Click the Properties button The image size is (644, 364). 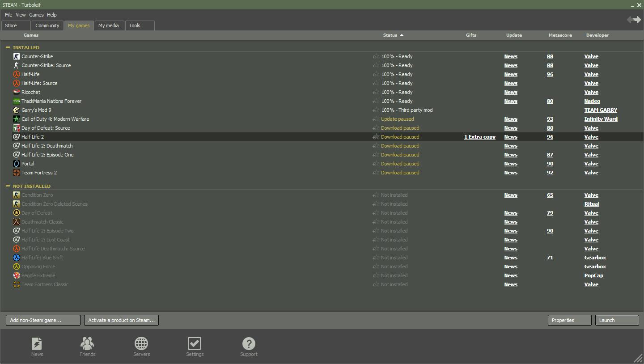tap(569, 320)
